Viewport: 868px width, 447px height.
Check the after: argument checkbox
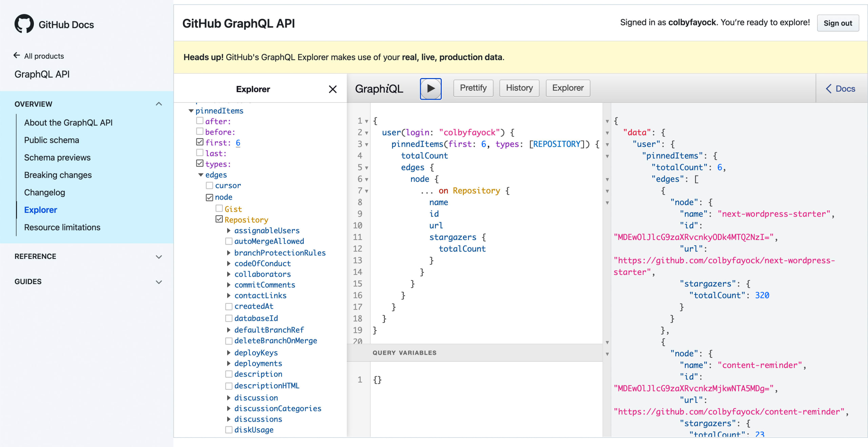click(200, 121)
